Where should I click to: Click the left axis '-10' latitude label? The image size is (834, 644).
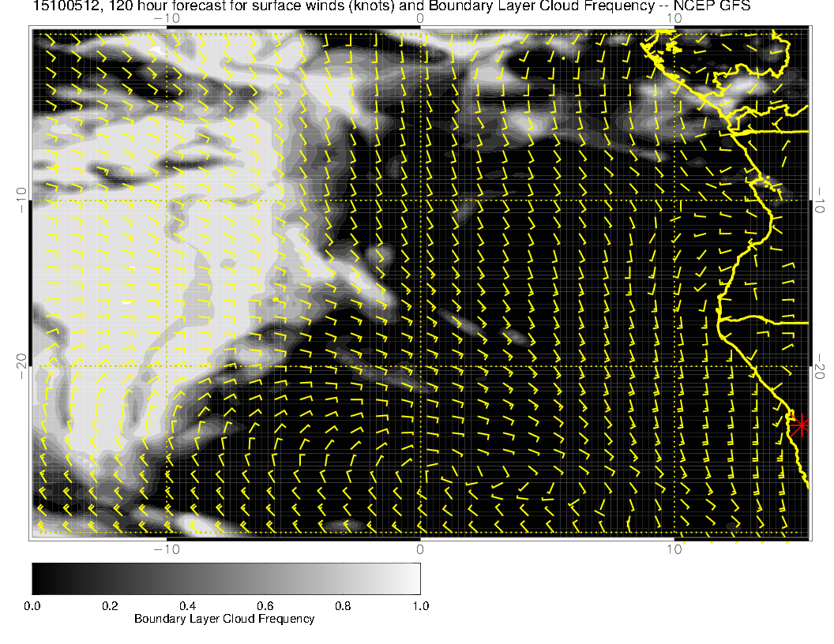(21, 200)
